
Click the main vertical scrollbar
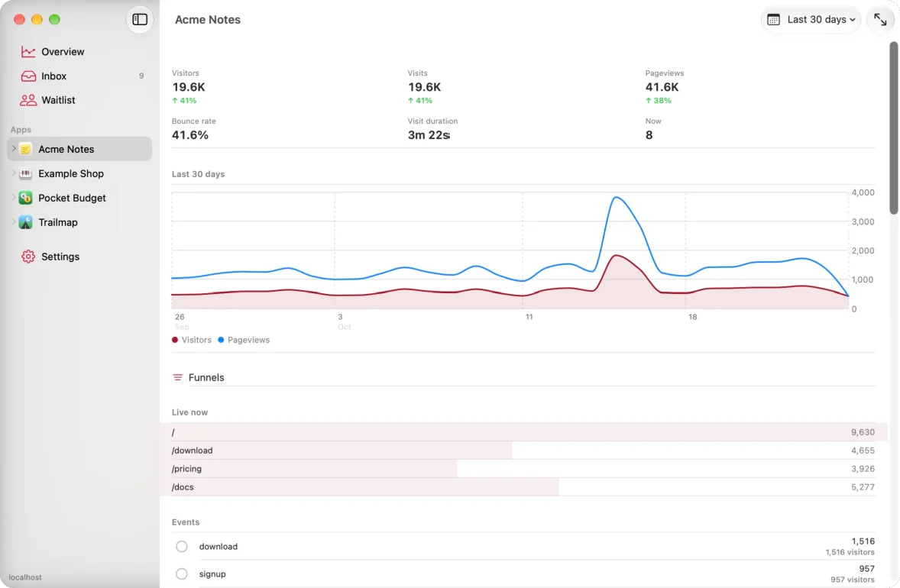coord(894,128)
